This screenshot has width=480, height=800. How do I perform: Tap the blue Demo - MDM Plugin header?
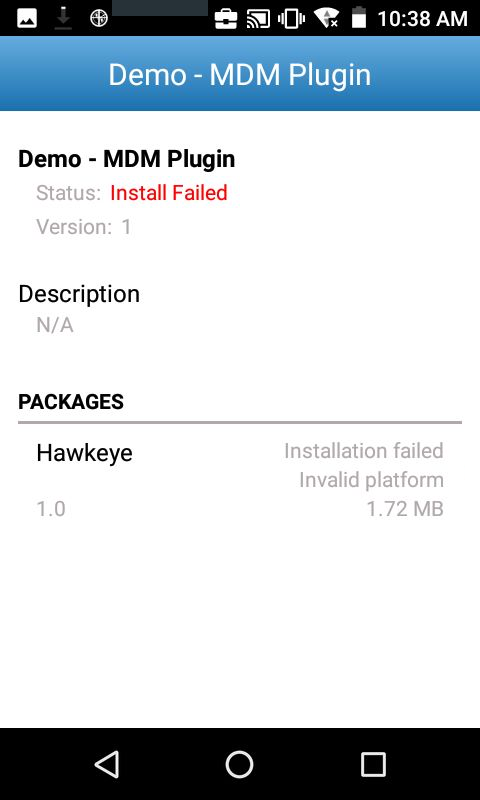240,74
